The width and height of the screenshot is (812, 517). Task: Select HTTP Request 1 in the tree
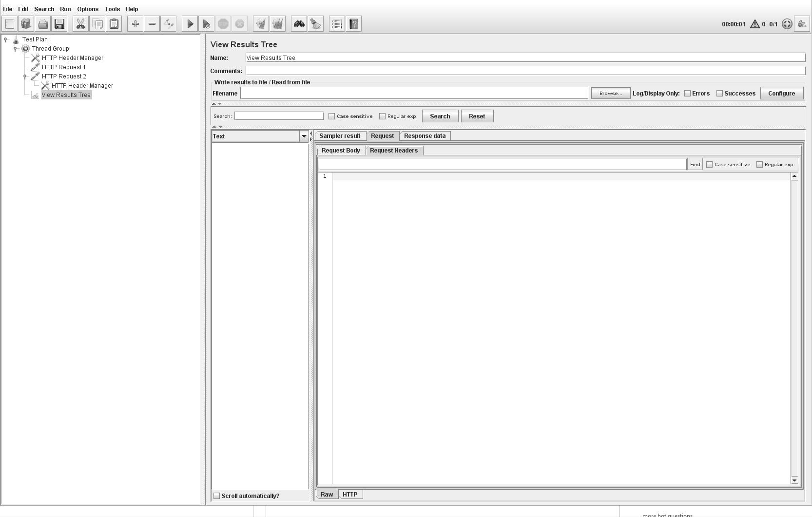pos(63,67)
